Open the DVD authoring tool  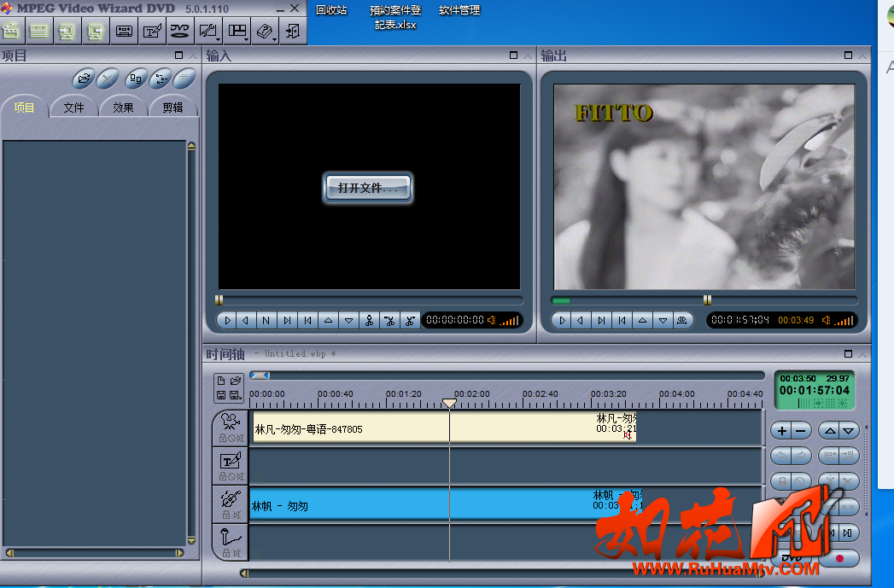pyautogui.click(x=180, y=31)
